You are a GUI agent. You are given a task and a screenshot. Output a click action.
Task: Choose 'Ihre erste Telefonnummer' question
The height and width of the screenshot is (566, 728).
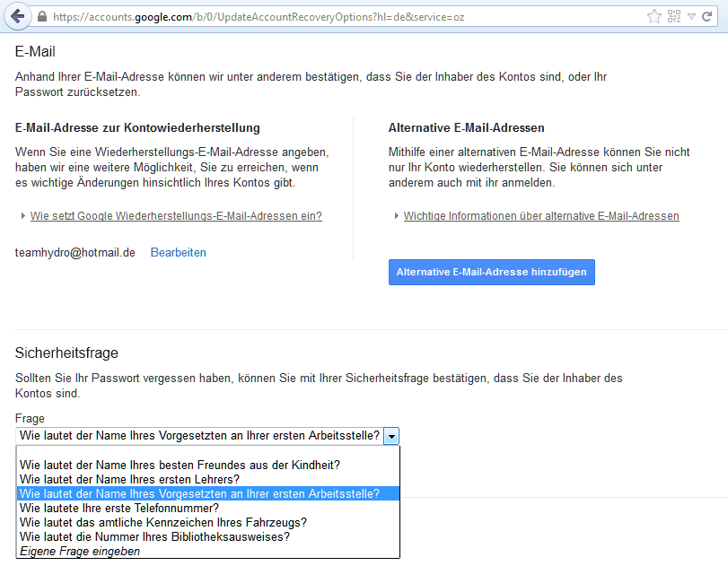[x=208, y=508]
